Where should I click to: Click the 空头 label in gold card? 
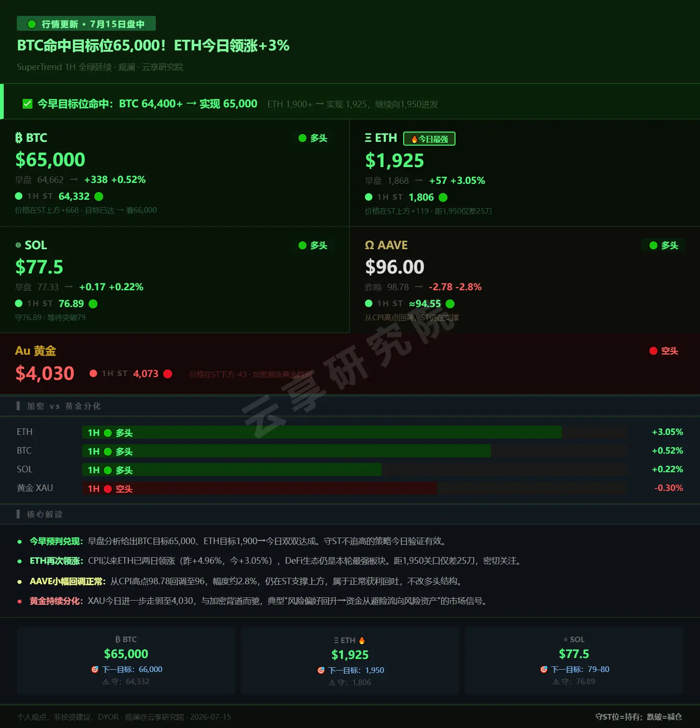pyautogui.click(x=670, y=350)
